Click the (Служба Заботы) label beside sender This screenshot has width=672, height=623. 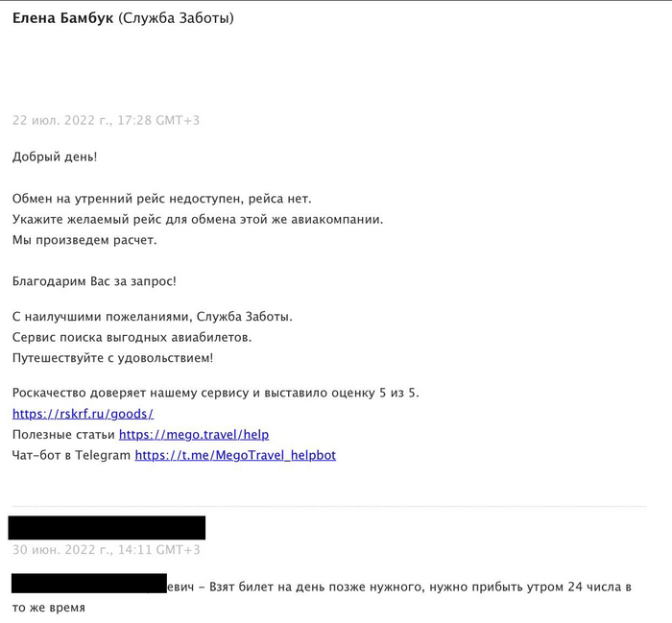(x=176, y=18)
